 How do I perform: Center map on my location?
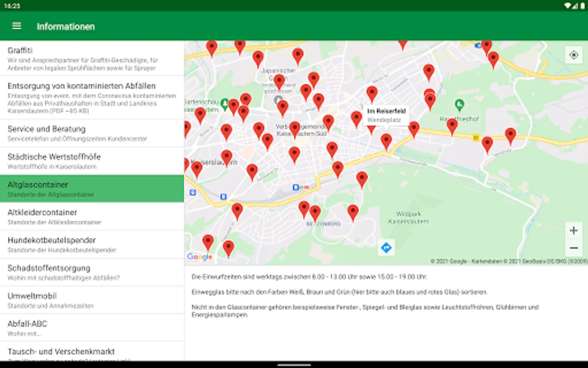[574, 55]
